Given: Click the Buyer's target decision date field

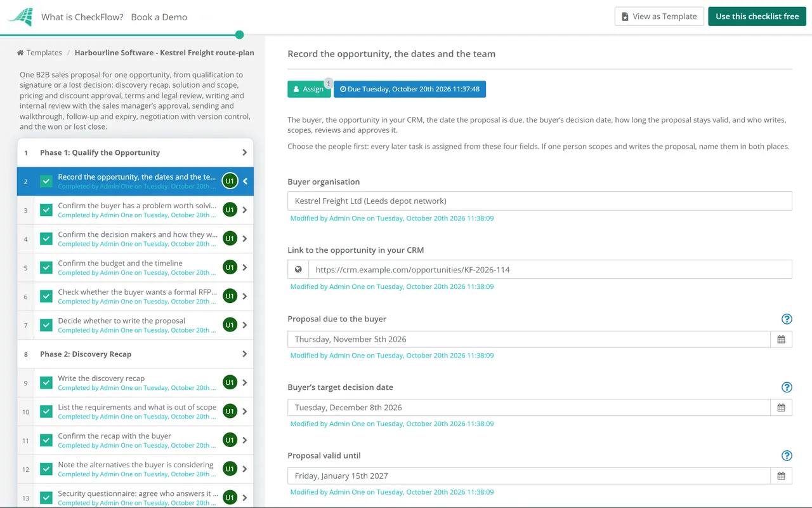Looking at the screenshot, I should pyautogui.click(x=529, y=408).
